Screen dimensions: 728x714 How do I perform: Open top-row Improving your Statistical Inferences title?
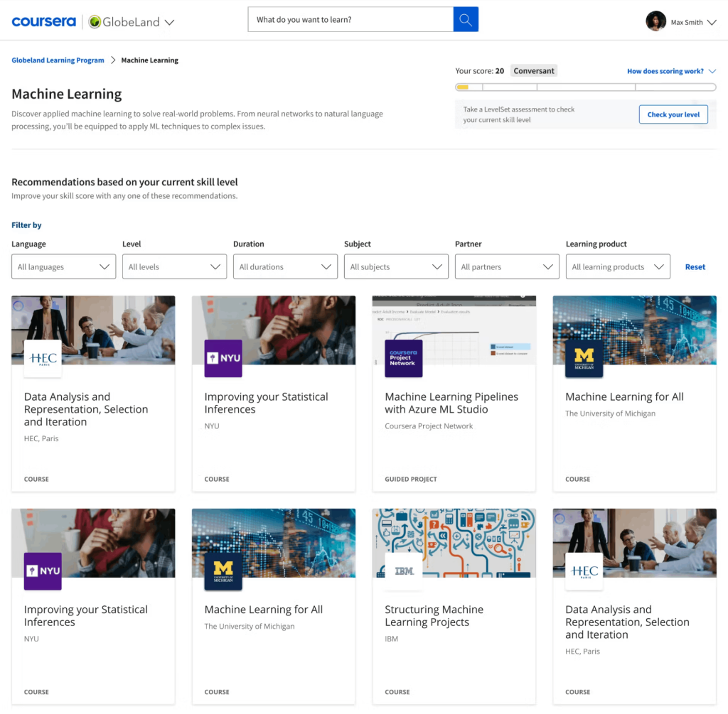(x=266, y=403)
